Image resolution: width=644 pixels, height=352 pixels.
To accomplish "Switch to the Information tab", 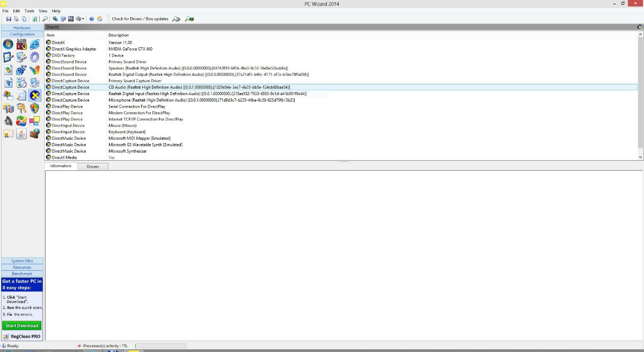I will point(61,166).
